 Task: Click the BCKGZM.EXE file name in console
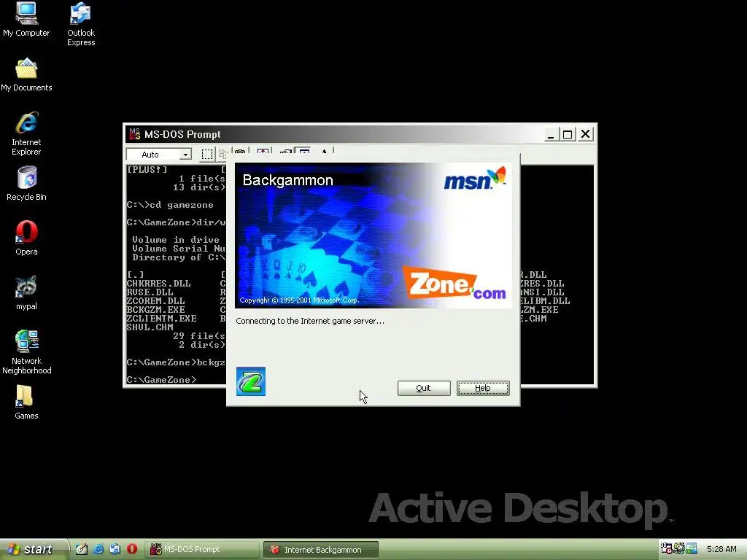click(156, 309)
